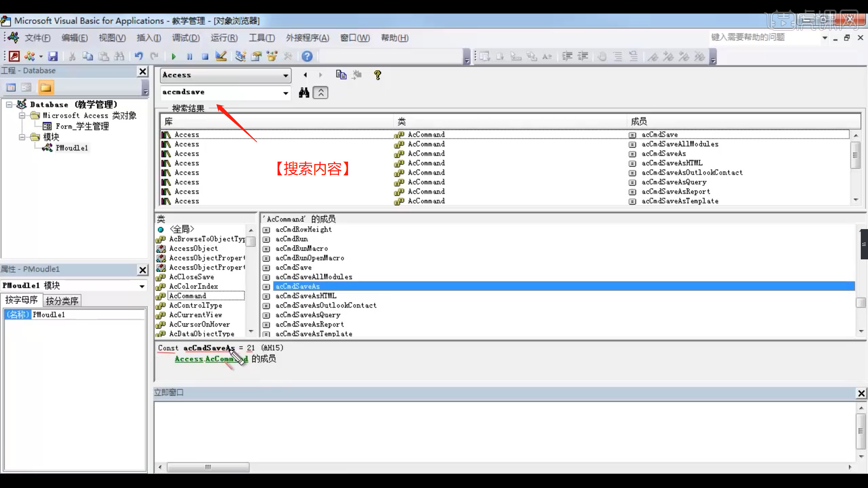Screen dimensions: 868x488
Task: Click the binoculars search button
Action: 304,93
